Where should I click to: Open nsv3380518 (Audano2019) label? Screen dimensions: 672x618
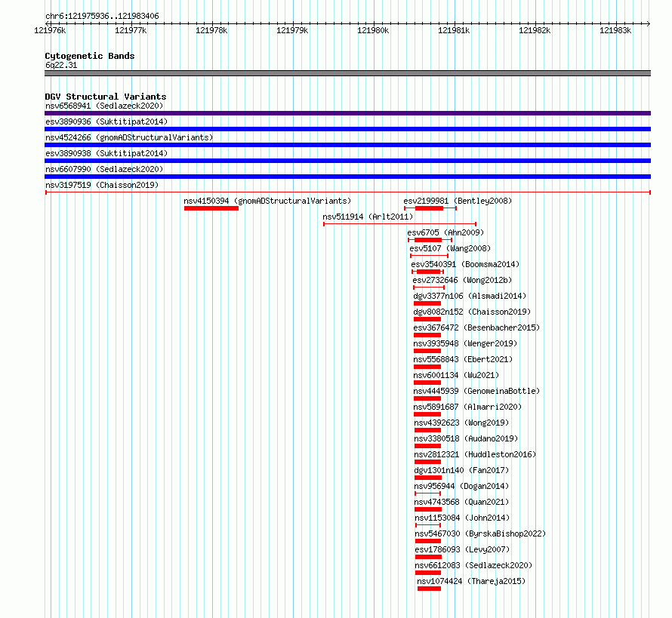click(x=466, y=438)
